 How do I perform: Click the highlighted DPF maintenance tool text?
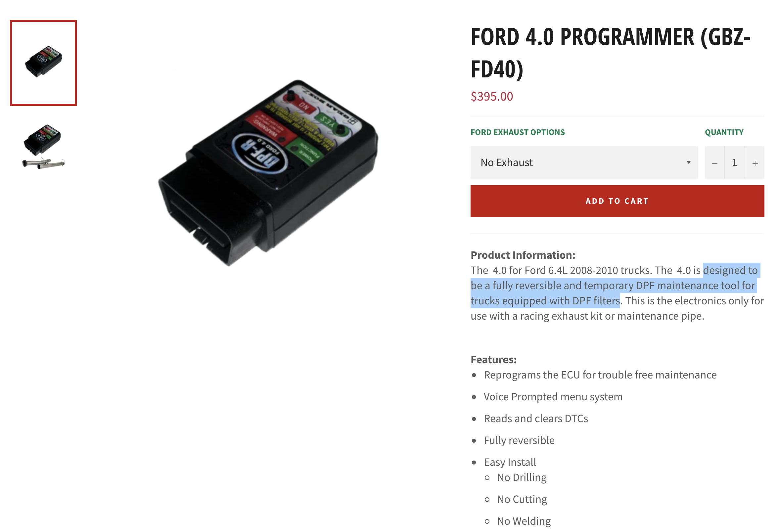click(x=615, y=286)
